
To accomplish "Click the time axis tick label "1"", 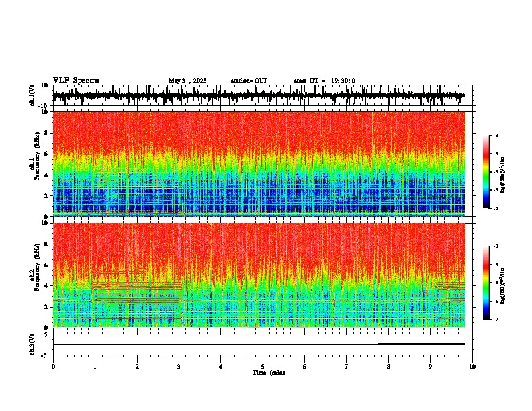I will pyautogui.click(x=95, y=367).
